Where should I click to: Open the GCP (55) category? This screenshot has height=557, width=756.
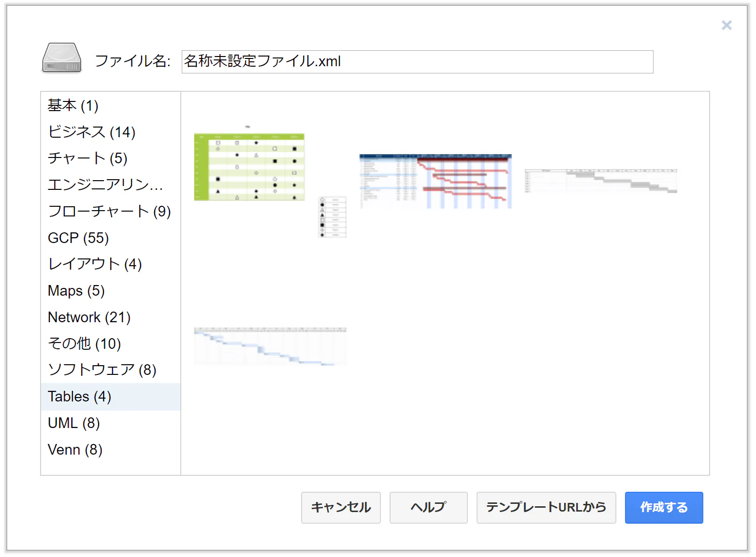111,238
